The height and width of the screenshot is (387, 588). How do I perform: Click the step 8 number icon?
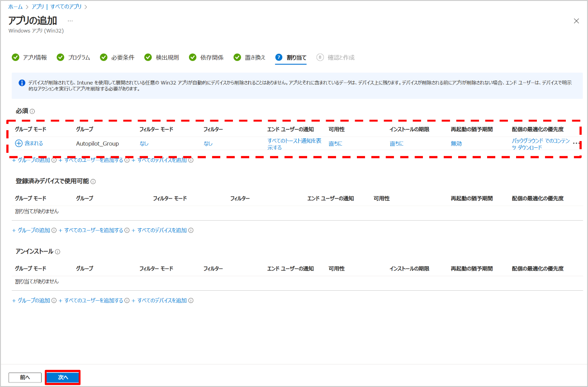point(320,57)
